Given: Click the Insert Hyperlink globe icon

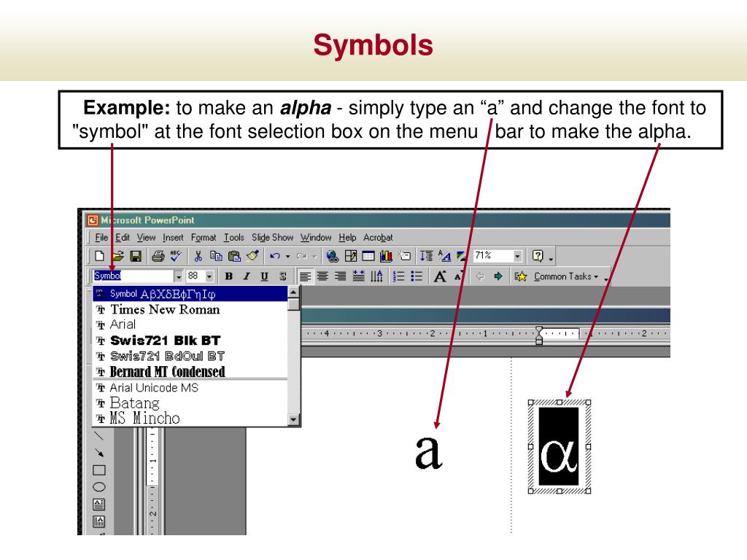Looking at the screenshot, I should (333, 256).
